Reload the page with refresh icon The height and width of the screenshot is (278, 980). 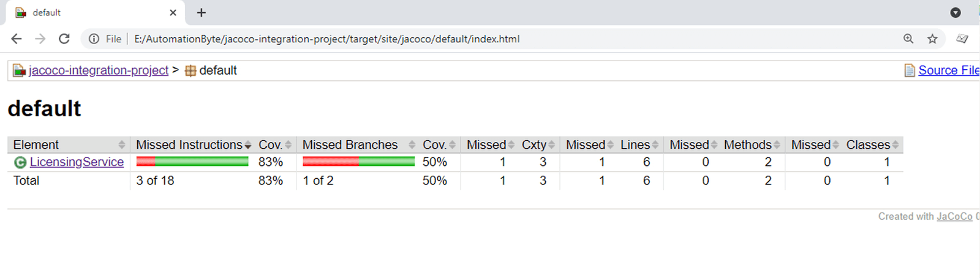[64, 39]
